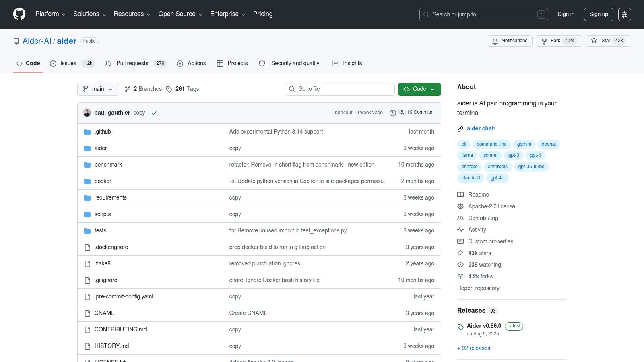The height and width of the screenshot is (362, 644).
Task: Open the requirements folder
Action: 111,198
